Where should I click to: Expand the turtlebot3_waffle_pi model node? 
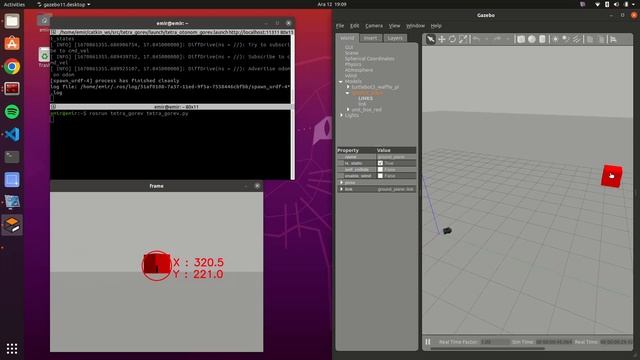348,87
